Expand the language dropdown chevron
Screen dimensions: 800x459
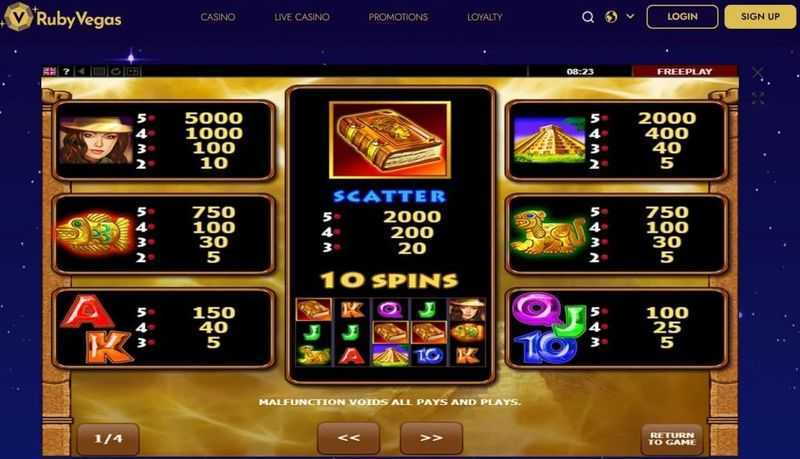[x=631, y=16]
